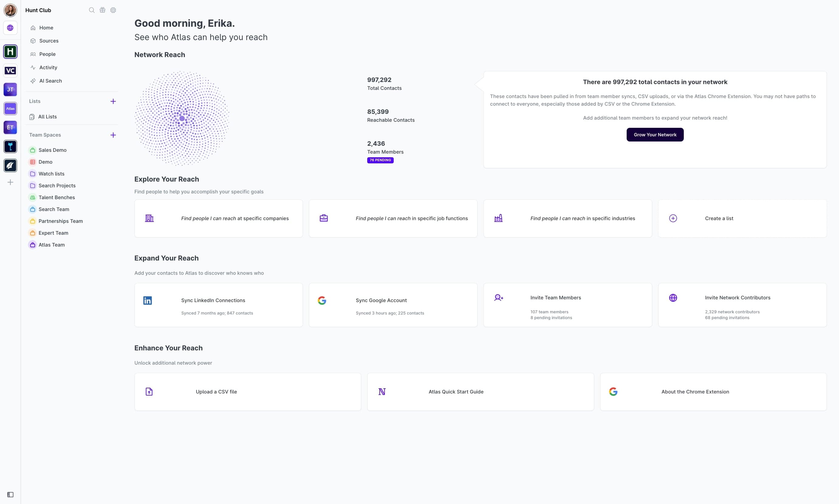Open Sync LinkedIn Connections card
Image resolution: width=839 pixels, height=504 pixels.
click(218, 305)
